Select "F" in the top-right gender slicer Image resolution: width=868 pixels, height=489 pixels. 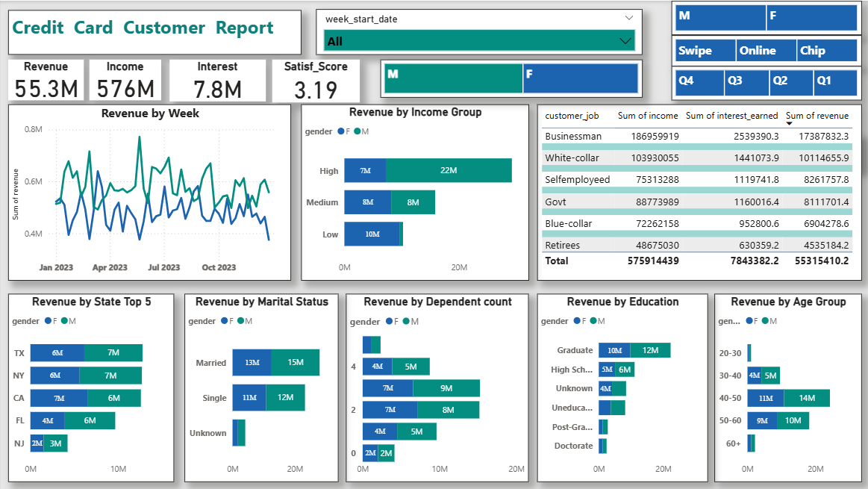click(x=812, y=15)
